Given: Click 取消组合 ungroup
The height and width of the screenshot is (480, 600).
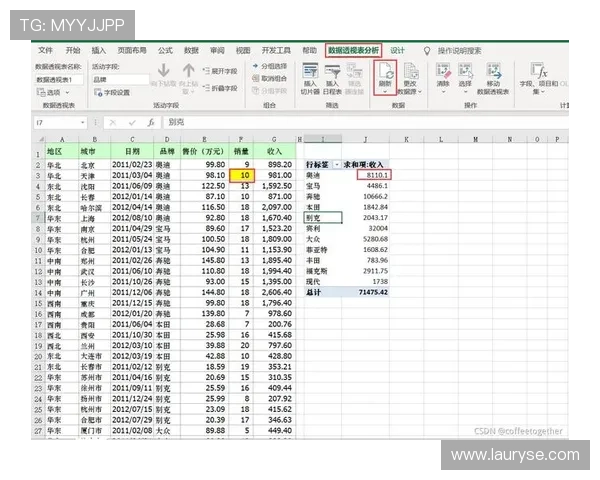Looking at the screenshot, I should (270, 78).
